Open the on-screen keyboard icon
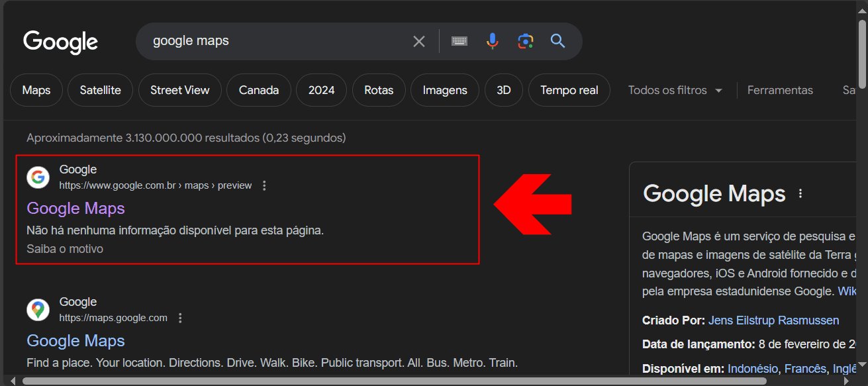Screen dimensions: 868x386 (x=459, y=41)
